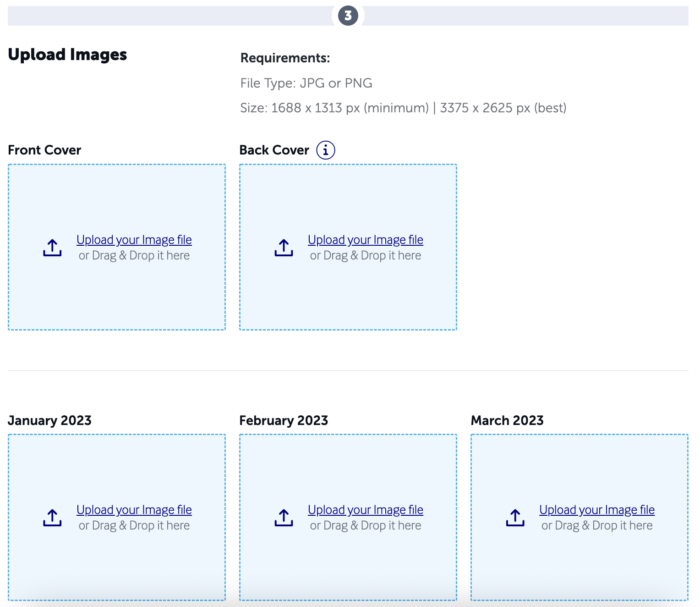Click the Upload Images heading

(x=67, y=55)
